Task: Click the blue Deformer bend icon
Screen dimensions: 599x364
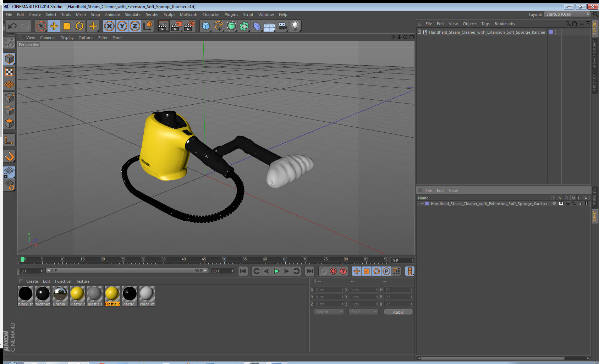Action: [x=257, y=26]
